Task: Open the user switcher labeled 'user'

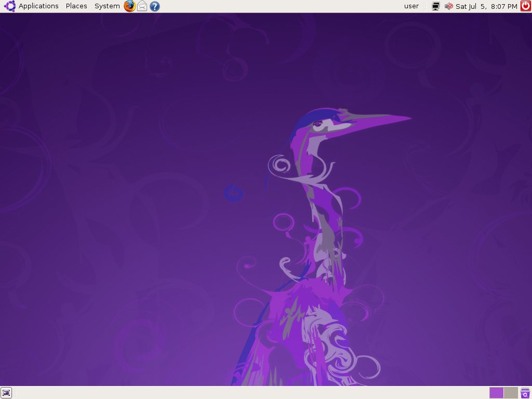Action: (411, 6)
